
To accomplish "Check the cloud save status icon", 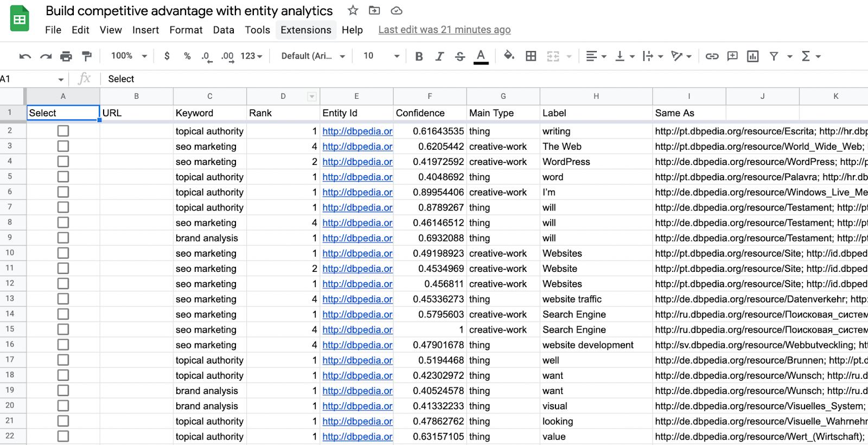I will (x=397, y=10).
